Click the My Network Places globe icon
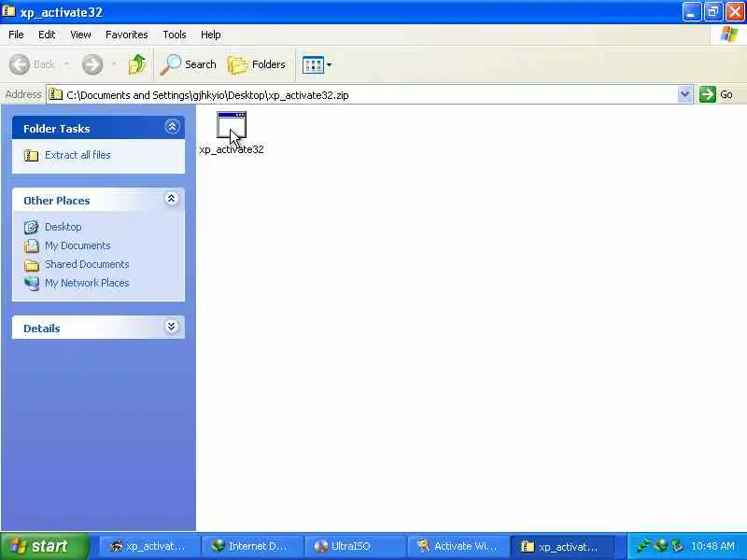 [x=32, y=284]
